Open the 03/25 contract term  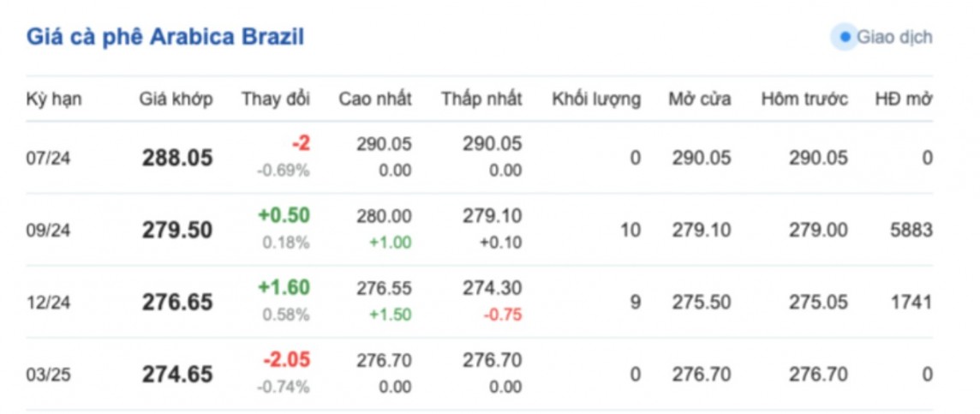click(47, 375)
